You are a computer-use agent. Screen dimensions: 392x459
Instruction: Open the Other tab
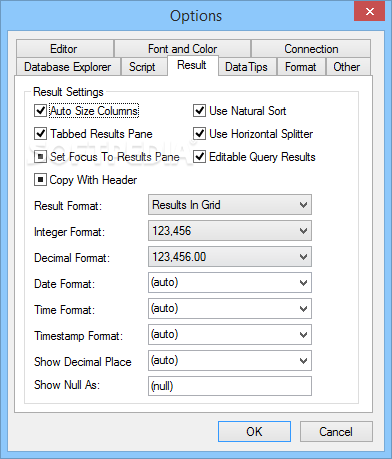[x=347, y=67]
